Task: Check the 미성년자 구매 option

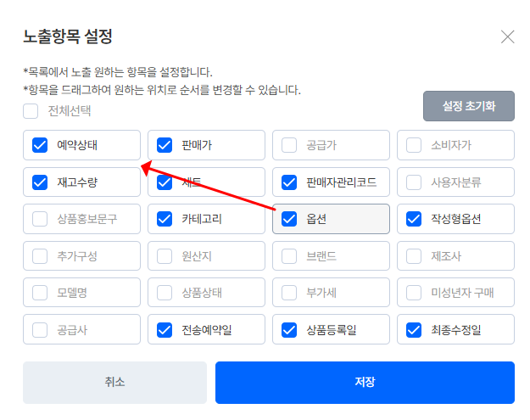Action: tap(414, 293)
